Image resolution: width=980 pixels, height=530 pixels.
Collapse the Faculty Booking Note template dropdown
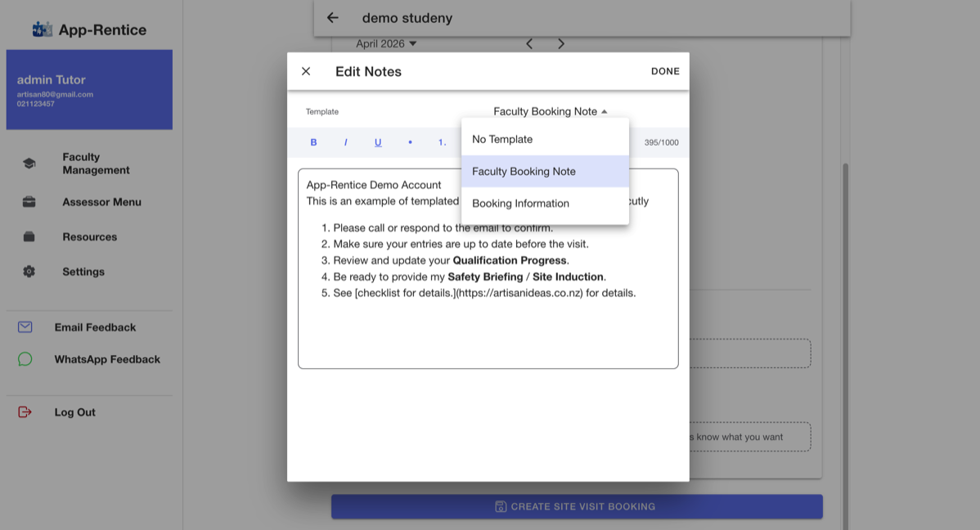coord(550,111)
